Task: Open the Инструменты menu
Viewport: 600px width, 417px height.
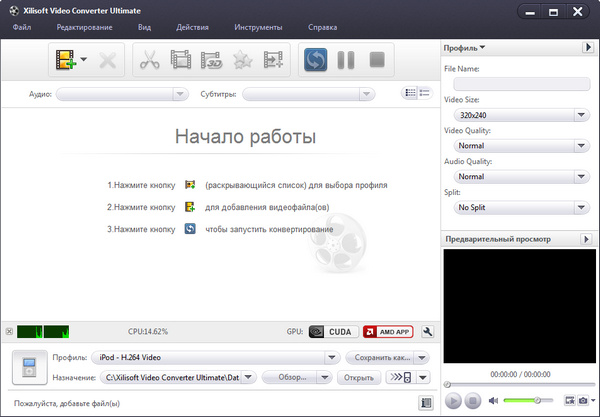Action: click(258, 27)
